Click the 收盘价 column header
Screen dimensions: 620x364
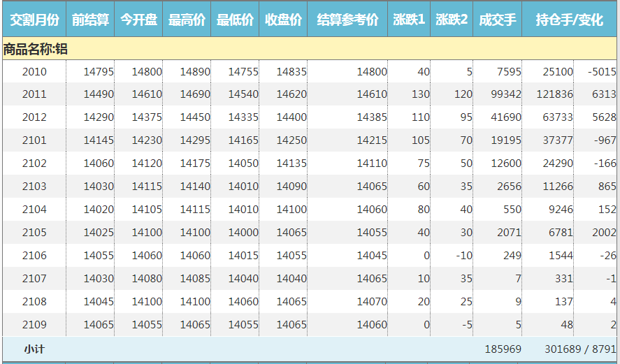point(283,20)
